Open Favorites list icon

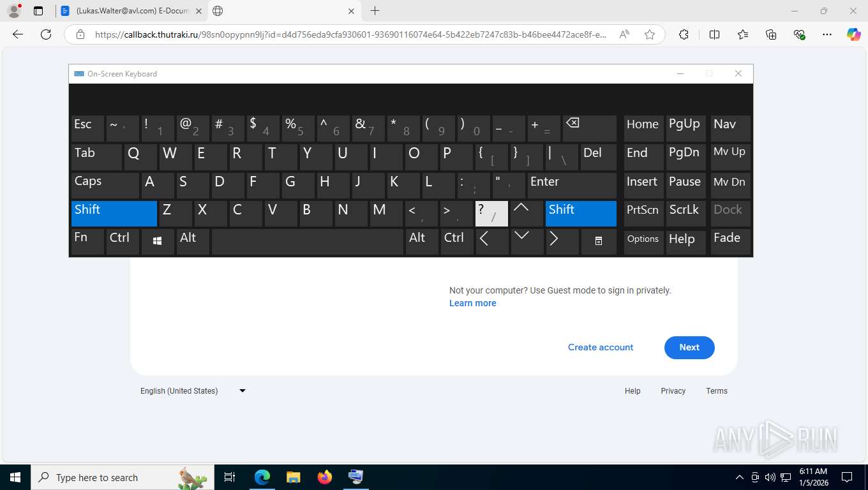[743, 34]
